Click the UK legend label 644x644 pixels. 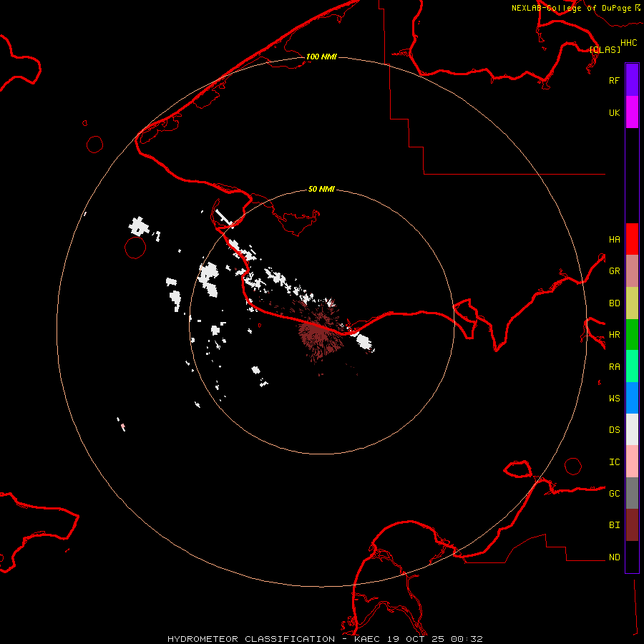[x=614, y=113]
